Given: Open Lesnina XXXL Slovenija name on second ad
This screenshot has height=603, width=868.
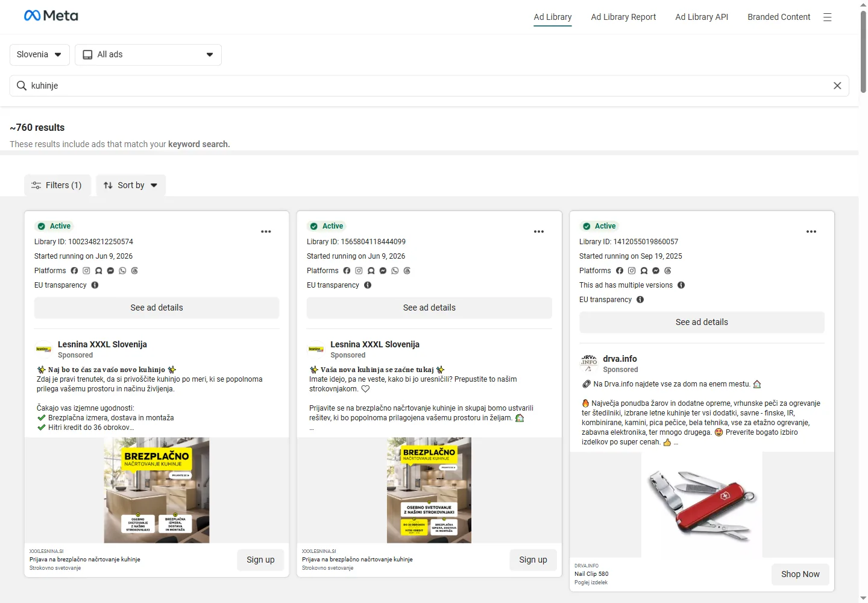Looking at the screenshot, I should 375,344.
